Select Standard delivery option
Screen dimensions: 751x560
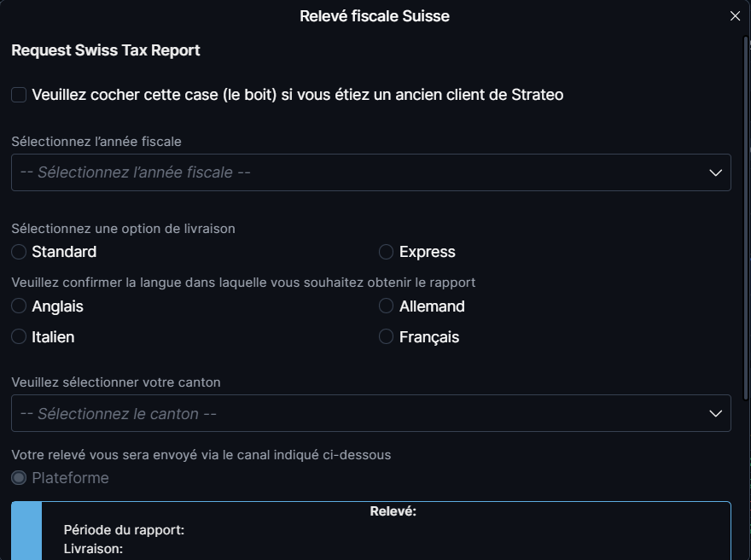(19, 252)
